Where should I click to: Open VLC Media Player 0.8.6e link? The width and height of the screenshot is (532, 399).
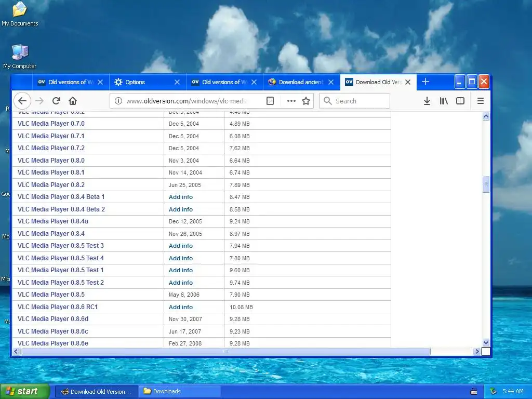pos(53,343)
